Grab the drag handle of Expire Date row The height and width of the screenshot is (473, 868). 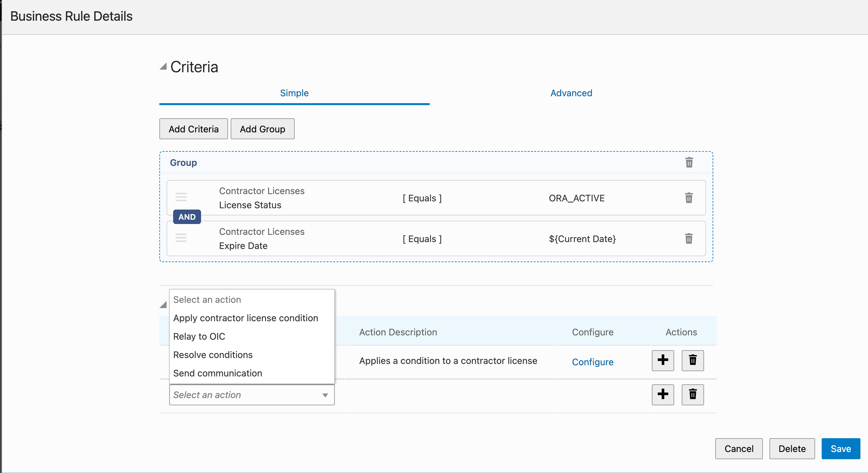181,238
